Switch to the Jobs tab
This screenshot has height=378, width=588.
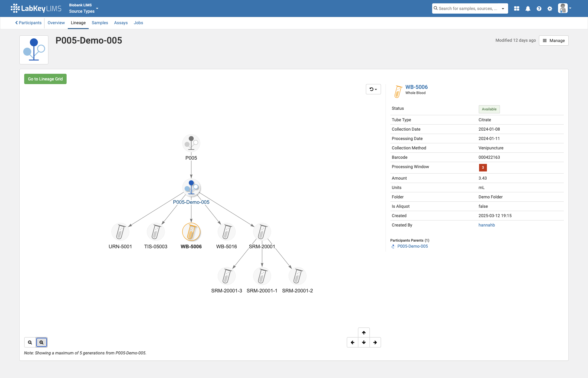[x=138, y=23]
